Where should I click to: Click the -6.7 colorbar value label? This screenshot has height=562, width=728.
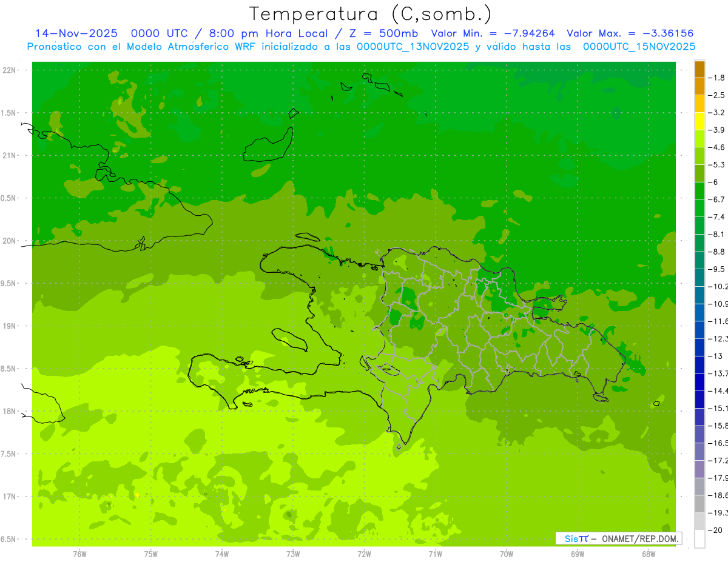[x=716, y=199]
